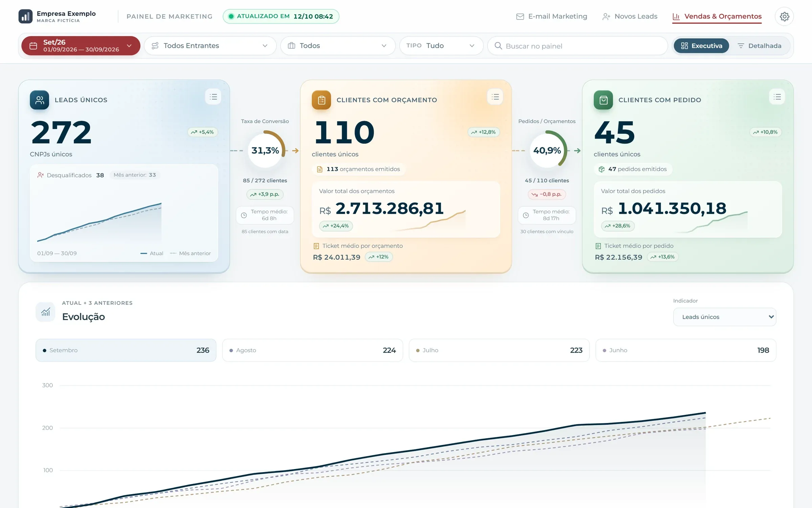Click the document icon by 113 orçamentos emitidos
812x508 pixels.
pyautogui.click(x=319, y=169)
